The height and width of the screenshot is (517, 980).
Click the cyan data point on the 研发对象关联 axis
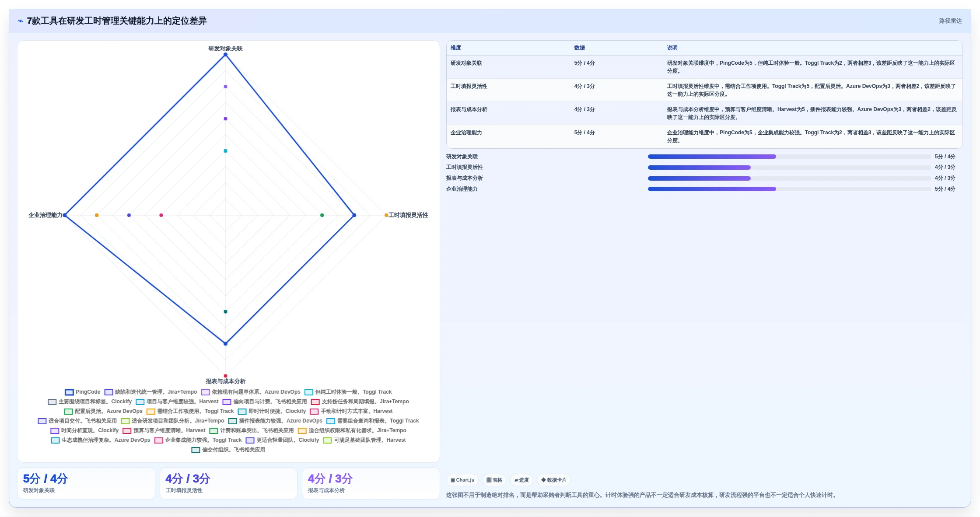(225, 151)
